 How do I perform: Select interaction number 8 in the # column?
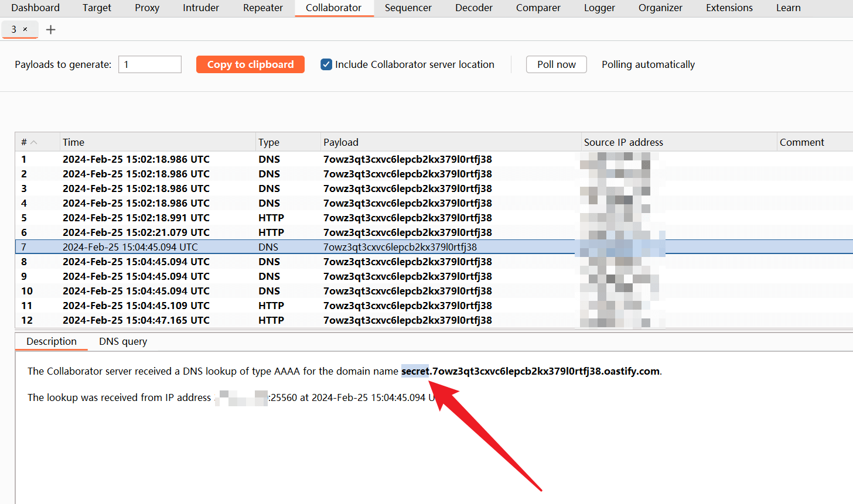(24, 262)
